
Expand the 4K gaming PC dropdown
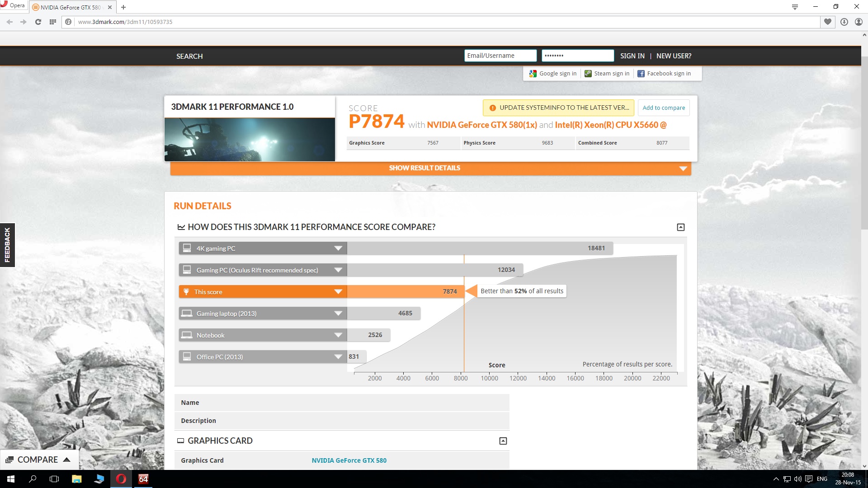click(338, 249)
